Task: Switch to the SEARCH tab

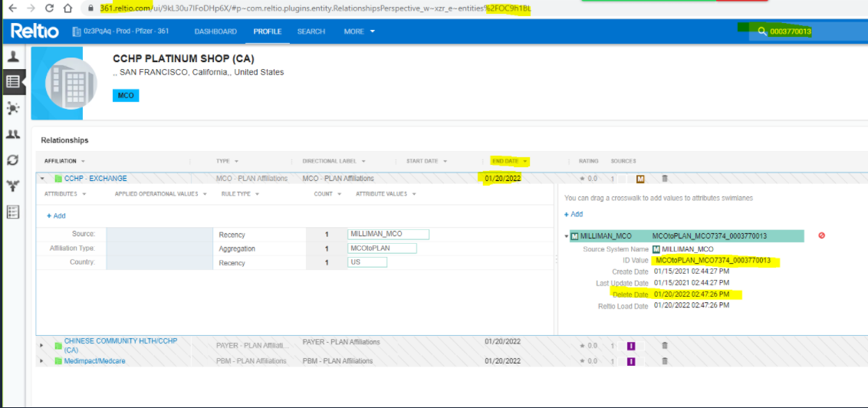Action: click(311, 31)
